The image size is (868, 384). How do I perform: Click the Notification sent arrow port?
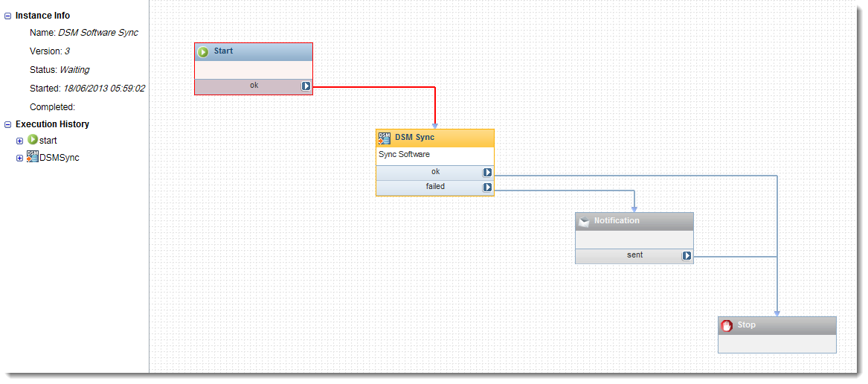click(687, 255)
